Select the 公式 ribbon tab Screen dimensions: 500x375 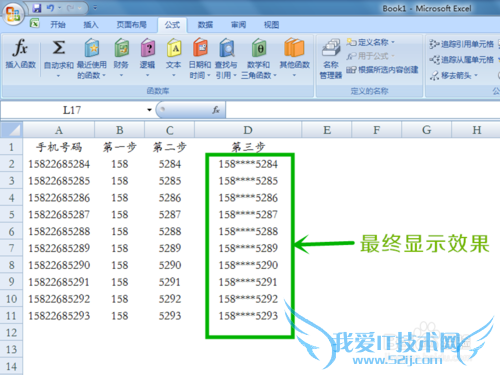(x=172, y=25)
